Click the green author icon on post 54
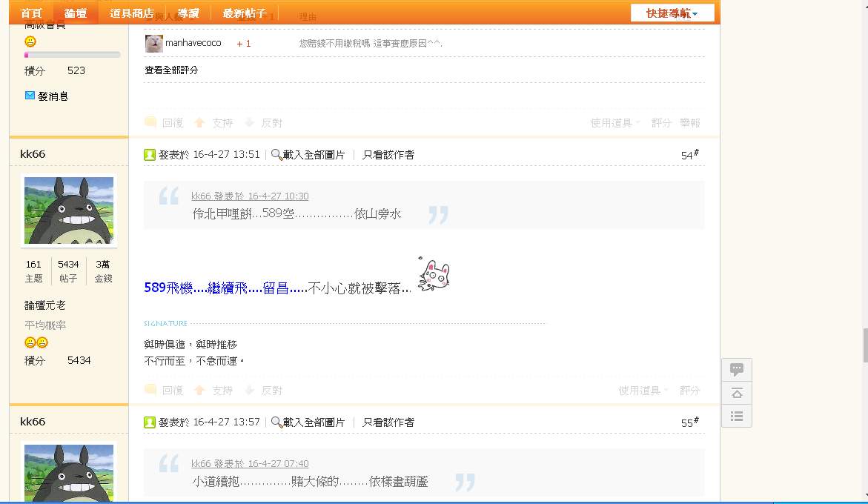The image size is (868, 504). (150, 155)
